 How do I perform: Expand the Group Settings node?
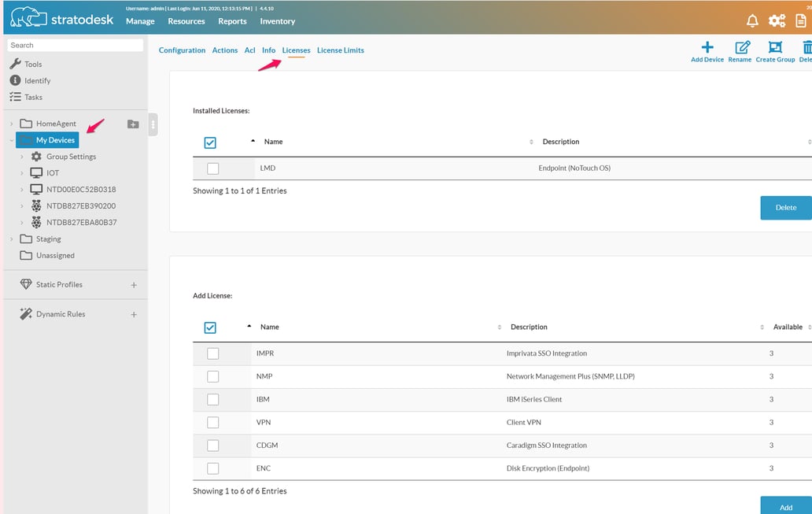click(22, 157)
